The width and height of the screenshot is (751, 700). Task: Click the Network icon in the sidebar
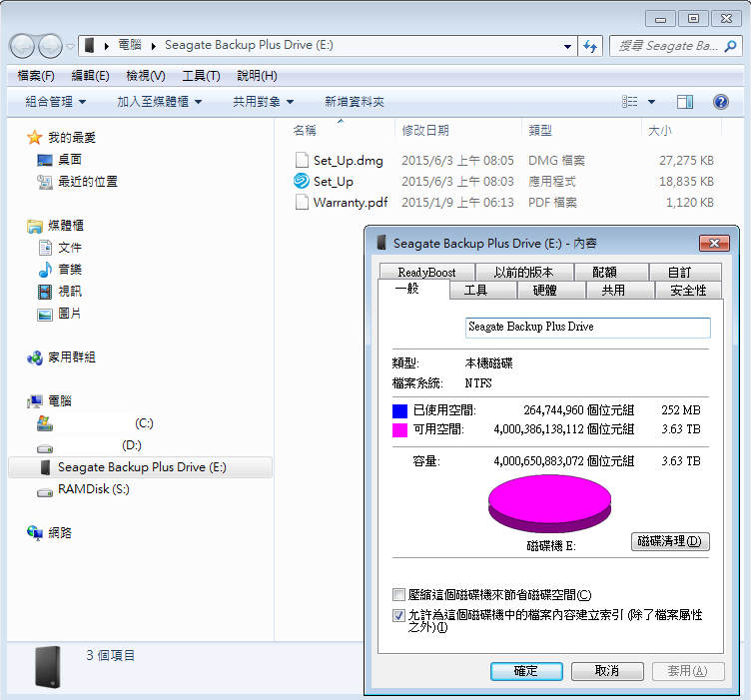35,533
